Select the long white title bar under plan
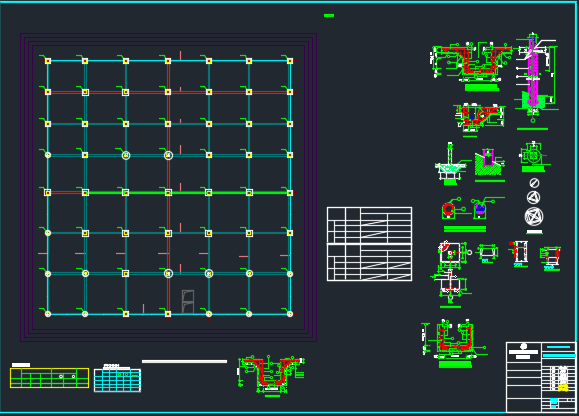579x416 pixels. point(184,361)
